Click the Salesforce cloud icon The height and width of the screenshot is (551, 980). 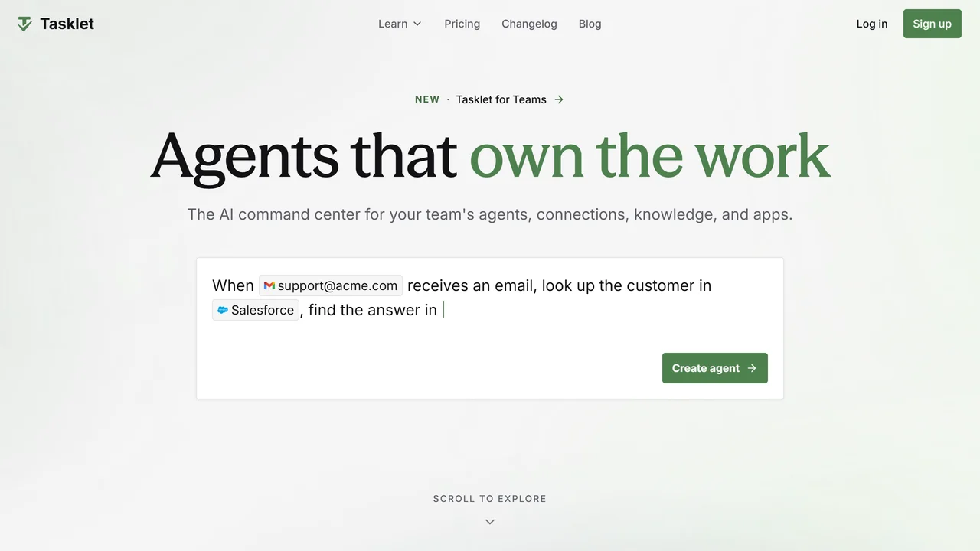click(x=223, y=310)
